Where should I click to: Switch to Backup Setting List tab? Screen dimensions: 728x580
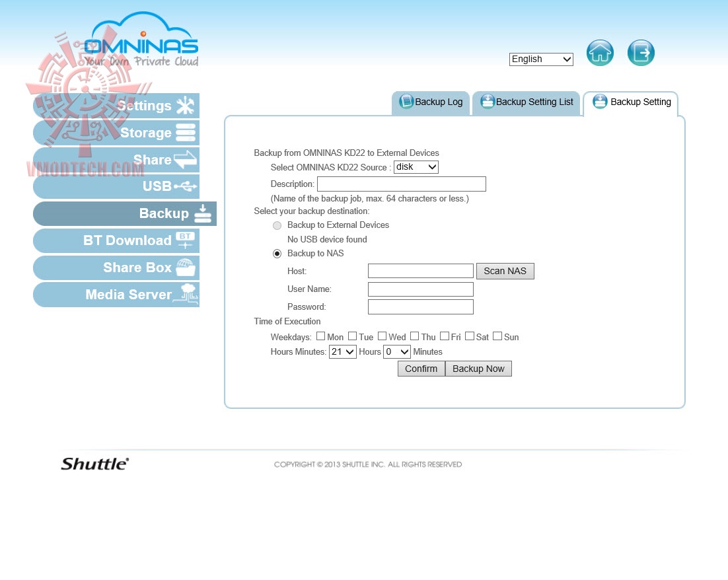527,102
